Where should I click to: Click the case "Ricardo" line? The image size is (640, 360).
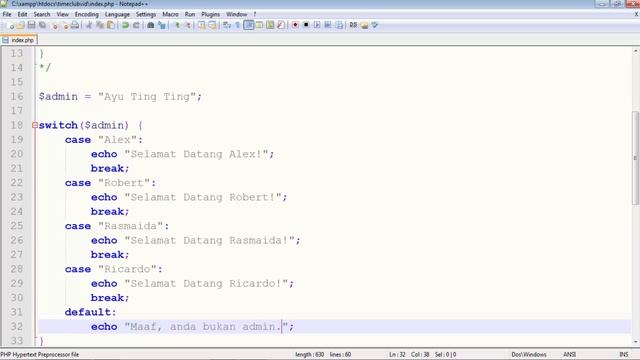(x=113, y=269)
